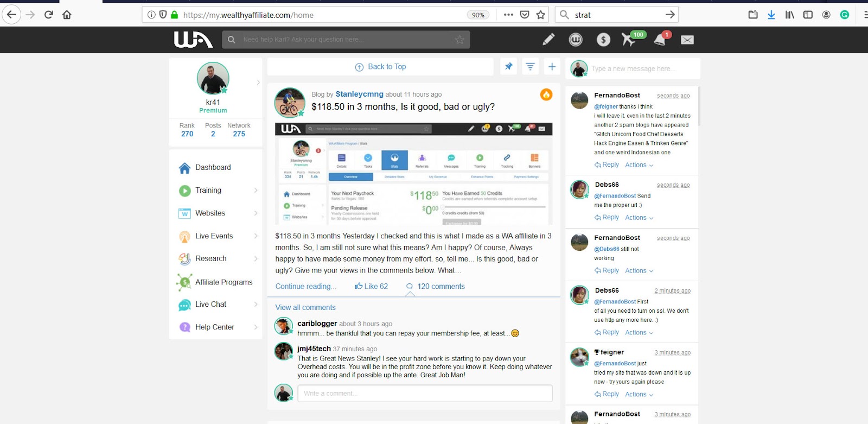Open Actions dropdown on FernandoBost's 'thanks i think' message
This screenshot has width=868, height=424.
639,165
